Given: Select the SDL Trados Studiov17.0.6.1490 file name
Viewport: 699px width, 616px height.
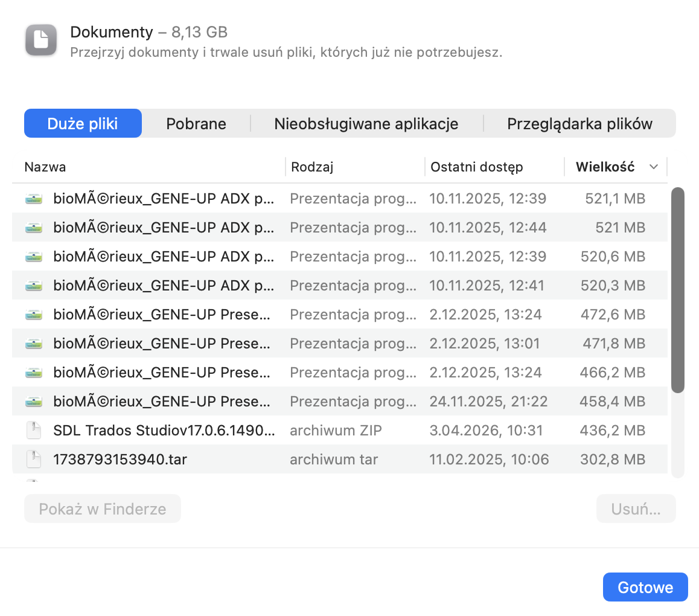Looking at the screenshot, I should point(164,431).
